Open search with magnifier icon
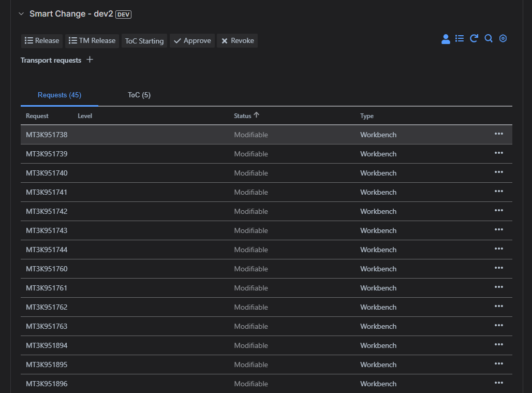The width and height of the screenshot is (532, 393). [x=488, y=39]
